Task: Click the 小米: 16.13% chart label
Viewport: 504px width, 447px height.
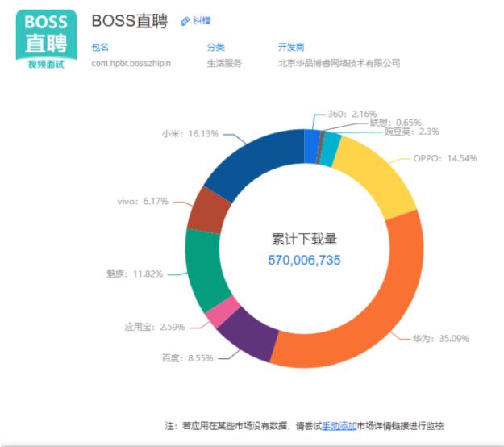Action: click(x=190, y=133)
